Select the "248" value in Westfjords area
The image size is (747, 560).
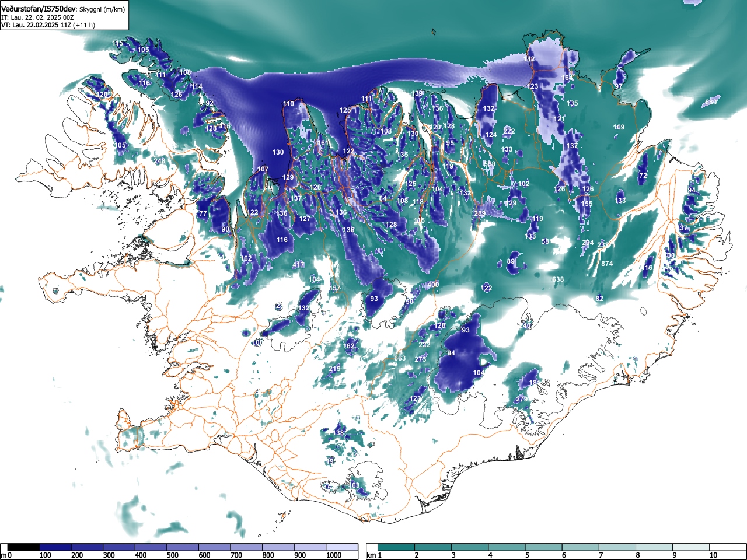pos(159,161)
